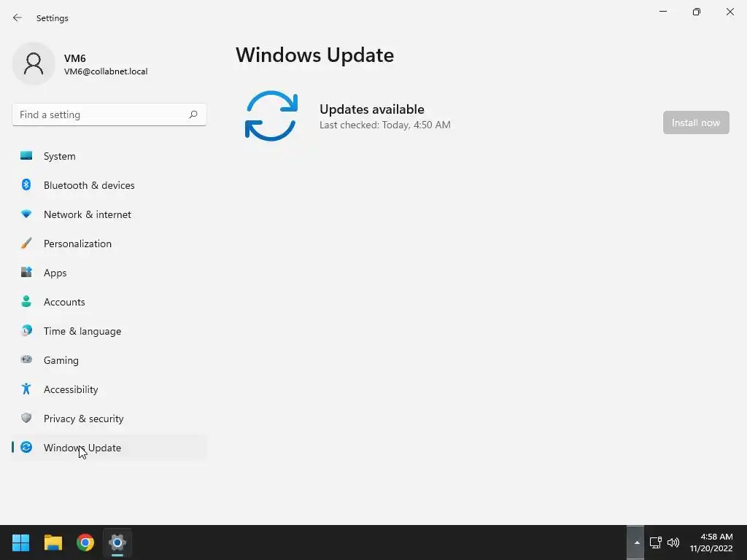Open the Accounts label
This screenshot has height=560, width=747.
64,302
